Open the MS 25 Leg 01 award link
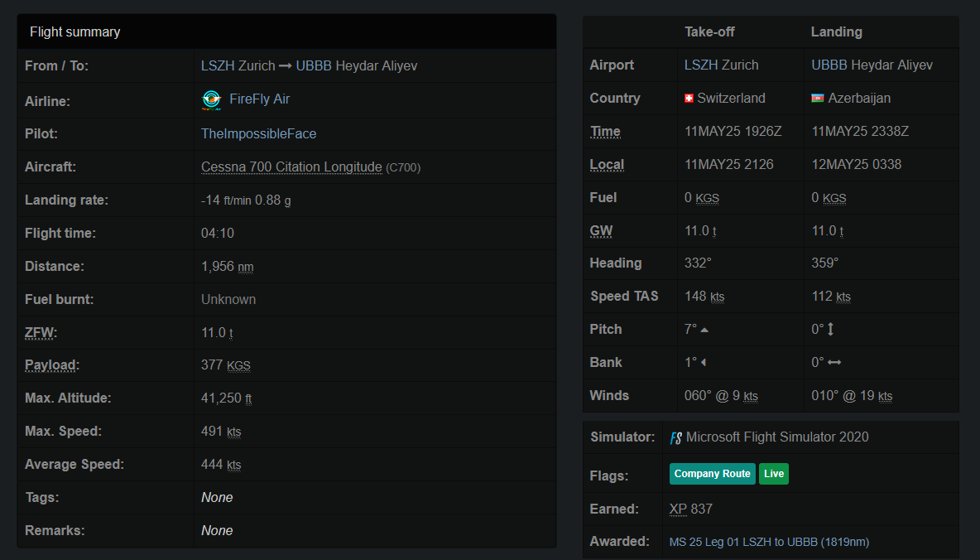Image resolution: width=980 pixels, height=560 pixels. (769, 542)
